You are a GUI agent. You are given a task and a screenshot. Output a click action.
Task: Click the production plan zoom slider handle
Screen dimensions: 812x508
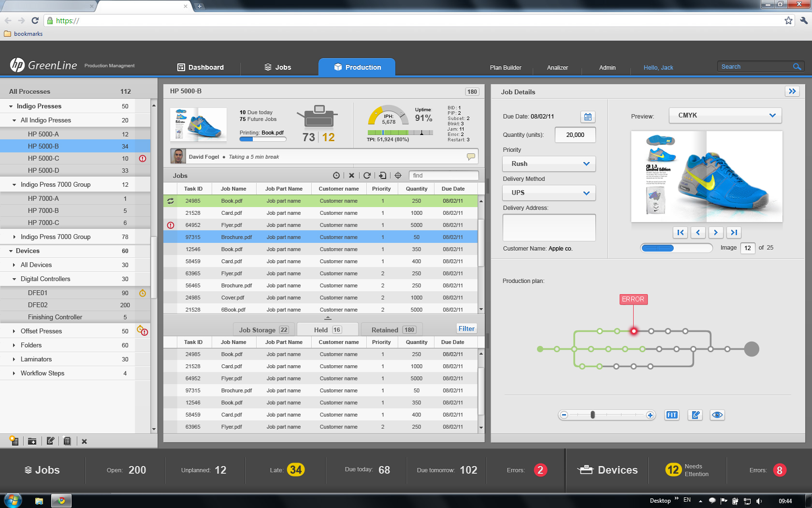pos(593,415)
